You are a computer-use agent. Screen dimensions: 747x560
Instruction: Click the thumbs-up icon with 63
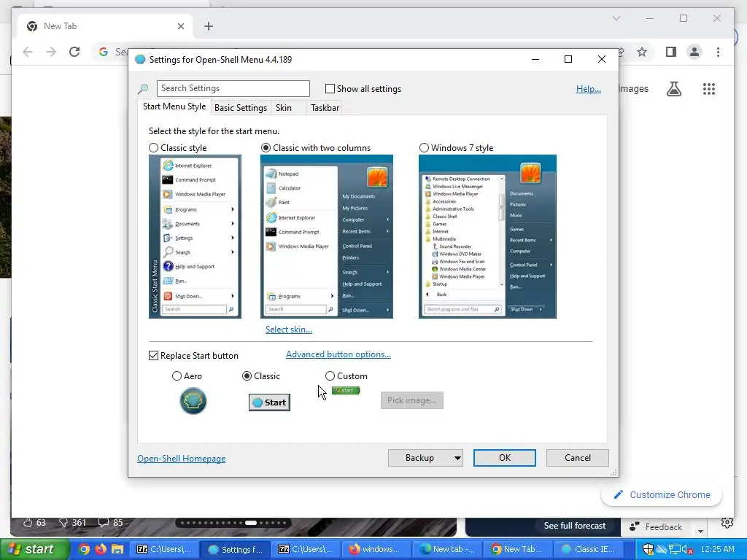coord(27,522)
